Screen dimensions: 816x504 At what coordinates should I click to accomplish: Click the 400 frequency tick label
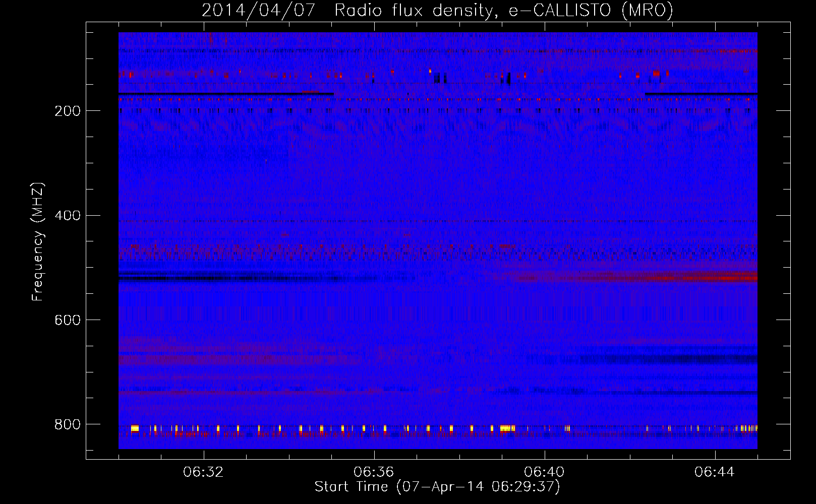[x=68, y=216]
